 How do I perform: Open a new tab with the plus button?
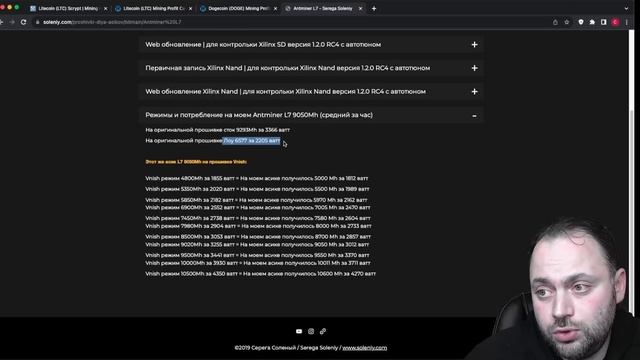[374, 8]
